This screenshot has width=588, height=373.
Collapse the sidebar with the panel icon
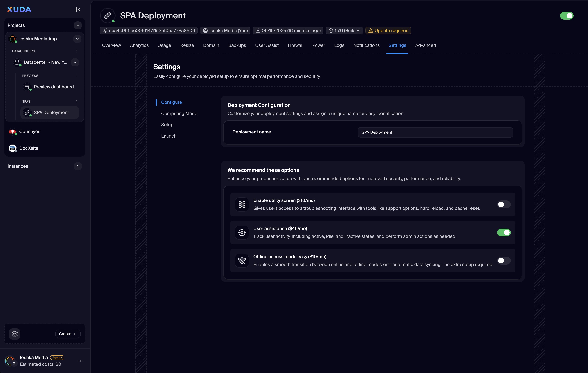tap(78, 9)
